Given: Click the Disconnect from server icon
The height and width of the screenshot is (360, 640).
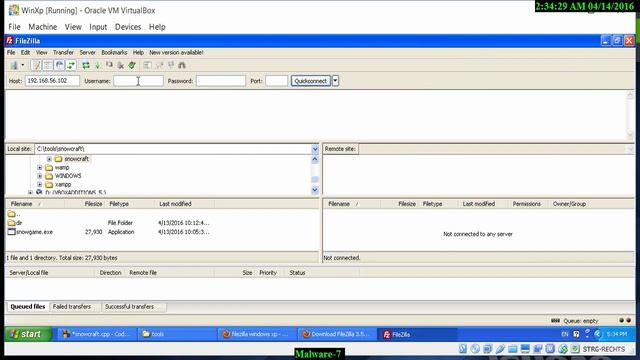Looking at the screenshot, I should pyautogui.click(x=120, y=65).
